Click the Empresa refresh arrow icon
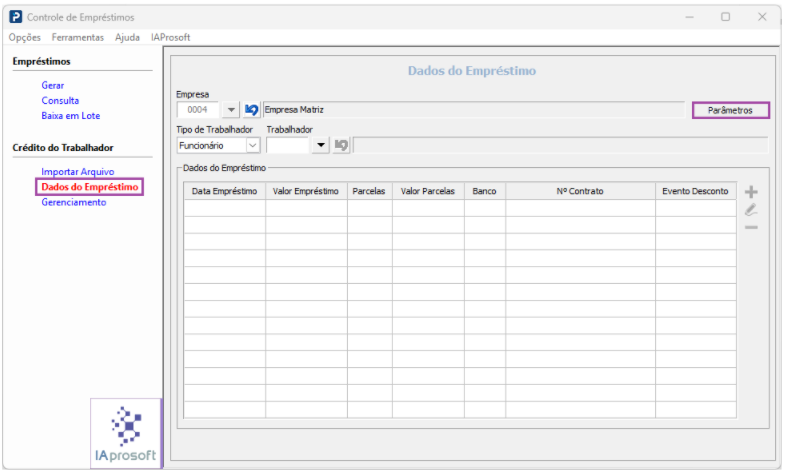The width and height of the screenshot is (785, 474). pos(251,110)
